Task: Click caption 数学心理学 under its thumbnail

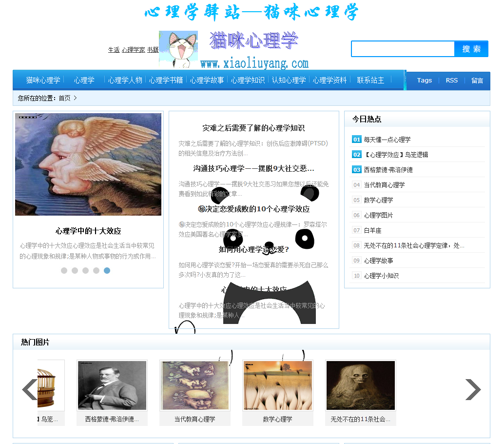Action: [x=278, y=419]
